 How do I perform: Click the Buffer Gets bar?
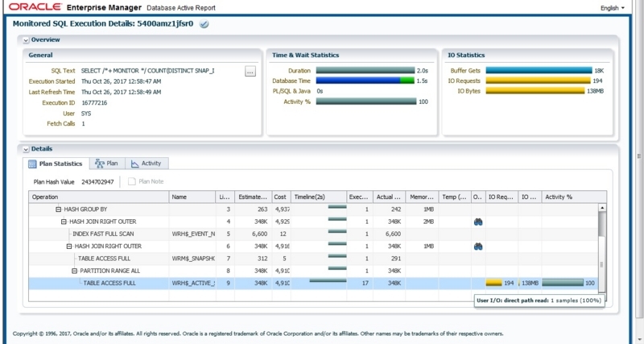coord(539,71)
